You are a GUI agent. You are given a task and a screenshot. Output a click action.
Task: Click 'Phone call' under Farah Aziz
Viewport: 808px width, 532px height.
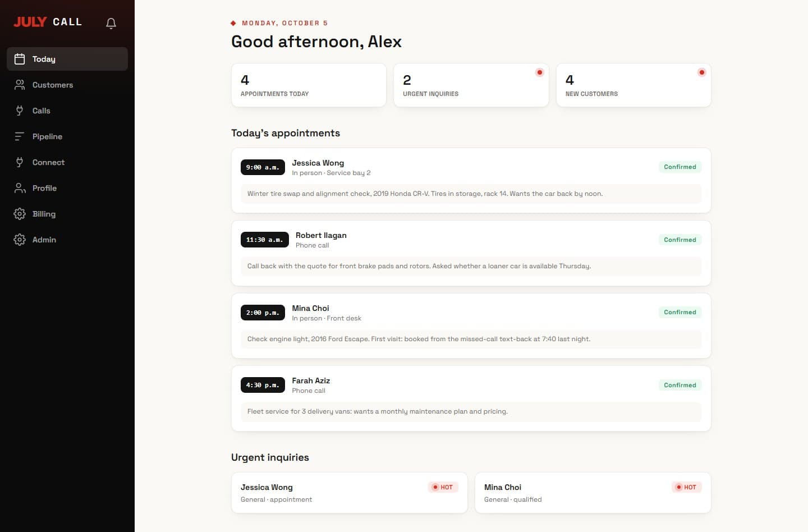tap(309, 391)
